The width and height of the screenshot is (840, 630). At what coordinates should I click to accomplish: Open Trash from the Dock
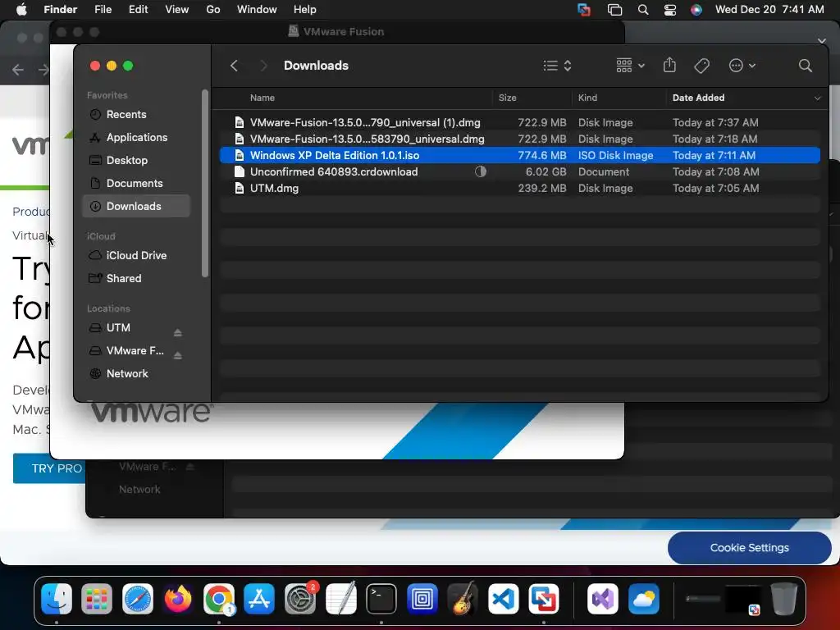[784, 598]
